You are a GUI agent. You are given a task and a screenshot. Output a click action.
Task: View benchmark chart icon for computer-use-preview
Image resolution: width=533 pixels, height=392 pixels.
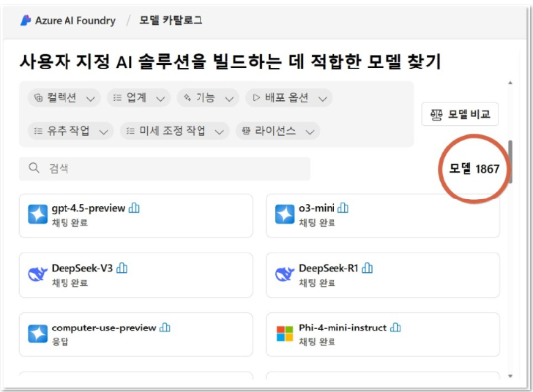[165, 328]
